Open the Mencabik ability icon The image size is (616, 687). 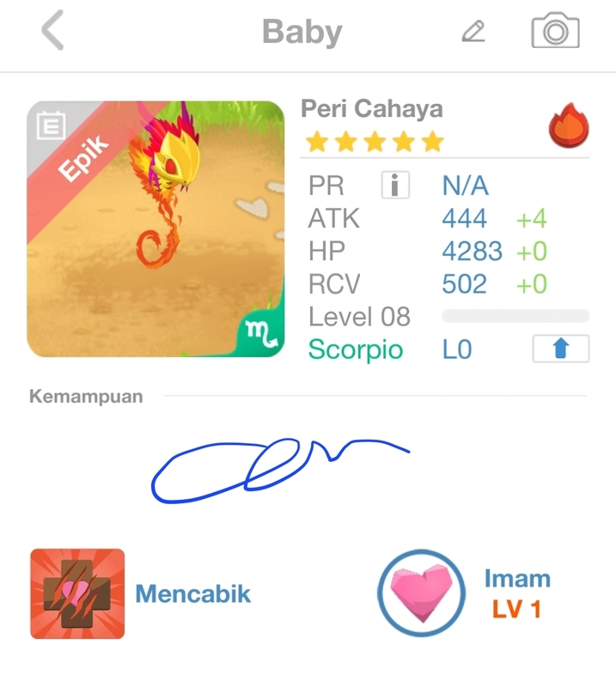point(77,593)
